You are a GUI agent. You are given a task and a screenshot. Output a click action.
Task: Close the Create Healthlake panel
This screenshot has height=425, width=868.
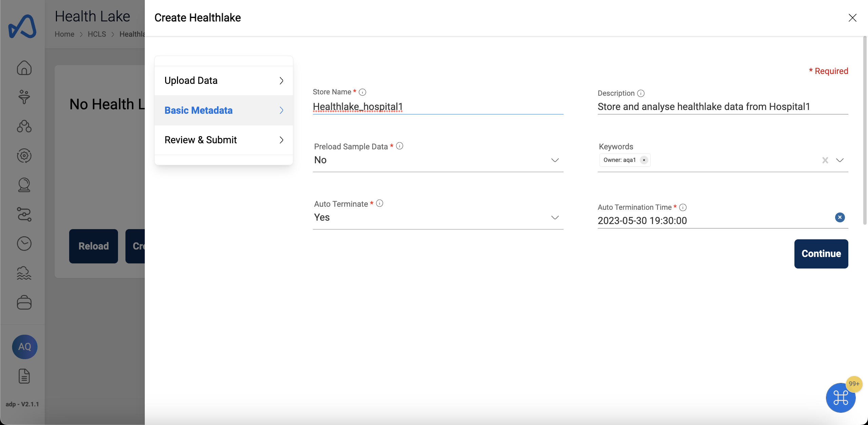pos(852,18)
